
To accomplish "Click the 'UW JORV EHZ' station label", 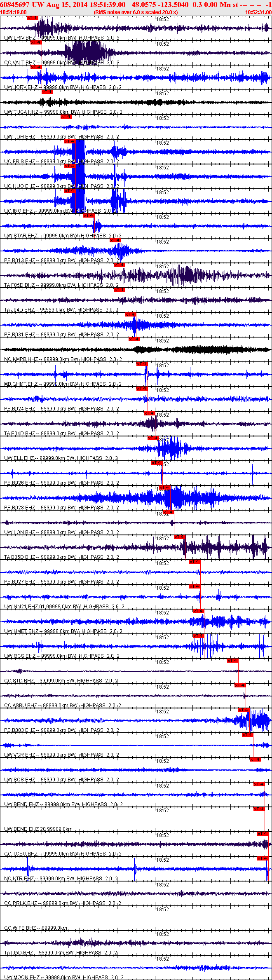I will pos(21,87).
